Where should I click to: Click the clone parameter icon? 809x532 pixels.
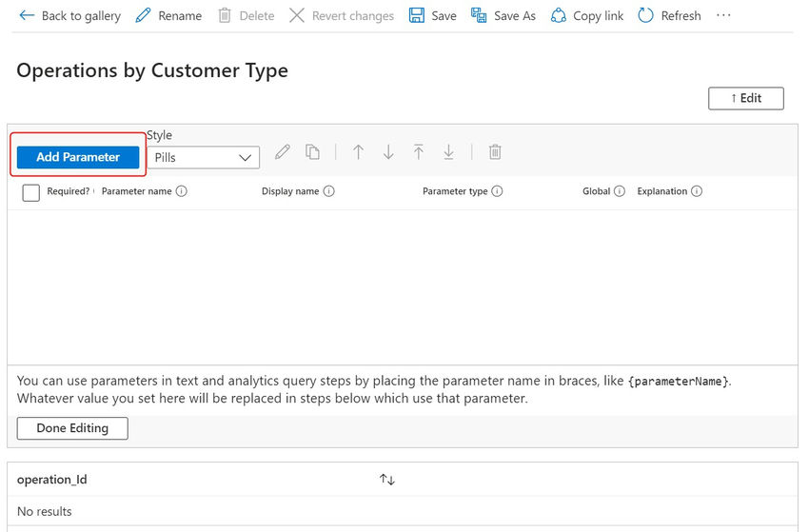[313, 151]
